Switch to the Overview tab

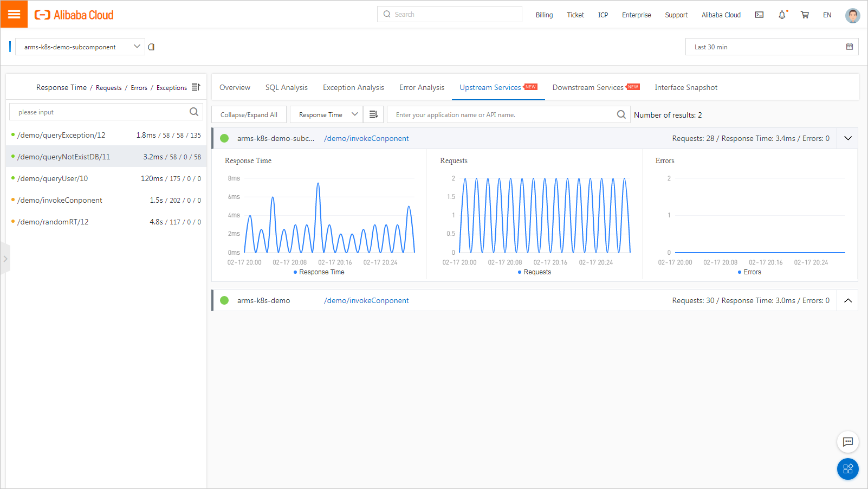tap(235, 87)
